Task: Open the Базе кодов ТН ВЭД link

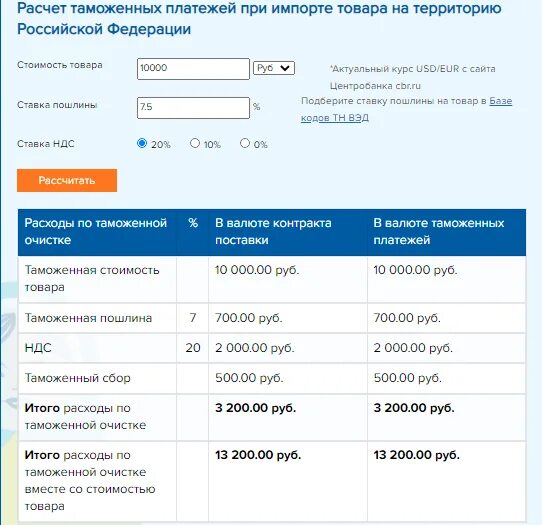Action: [x=406, y=109]
